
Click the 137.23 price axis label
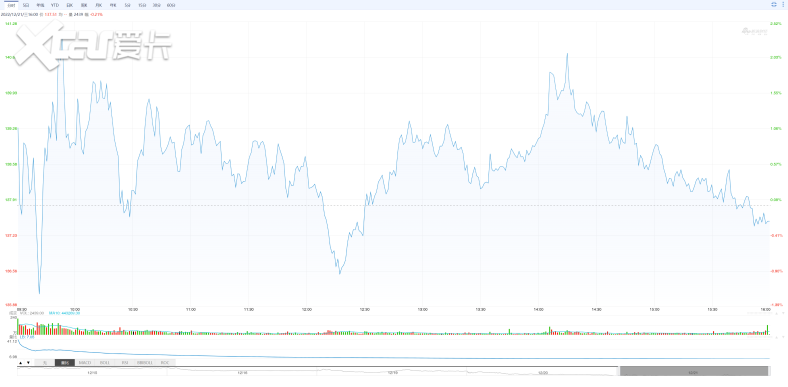(11, 235)
